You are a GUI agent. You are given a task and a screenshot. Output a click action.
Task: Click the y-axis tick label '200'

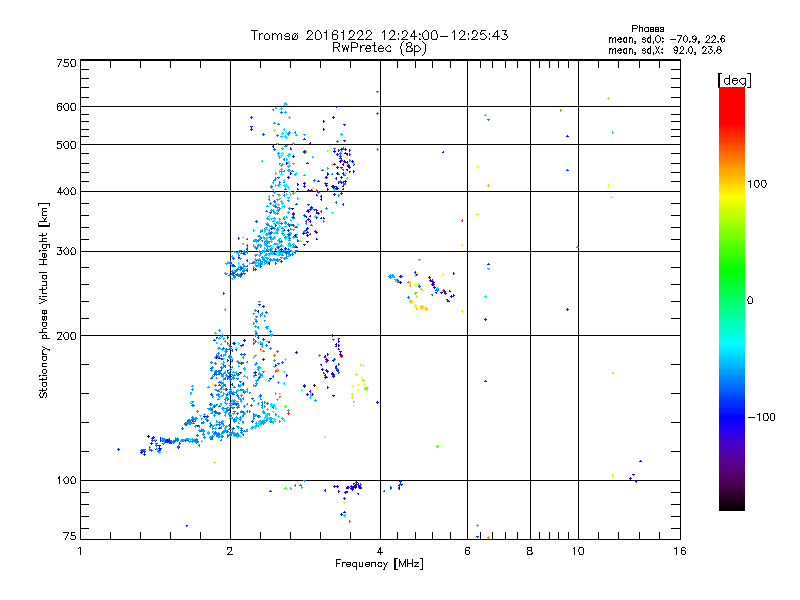(x=66, y=336)
